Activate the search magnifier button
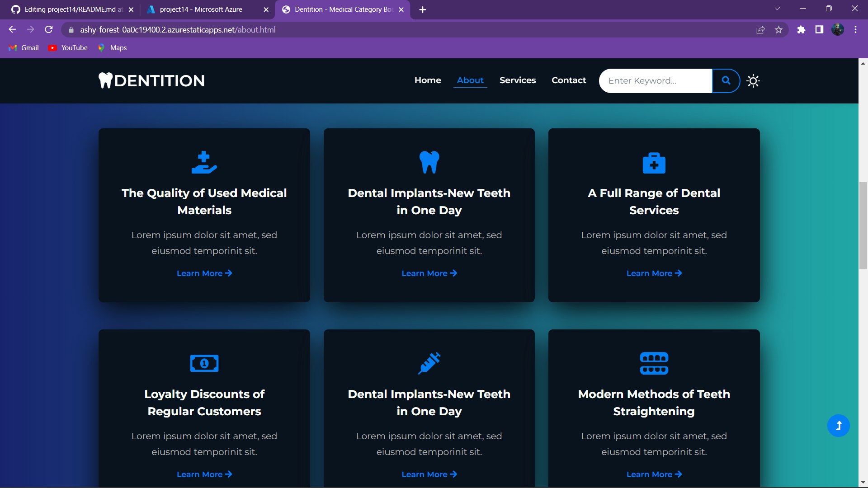 coord(726,80)
